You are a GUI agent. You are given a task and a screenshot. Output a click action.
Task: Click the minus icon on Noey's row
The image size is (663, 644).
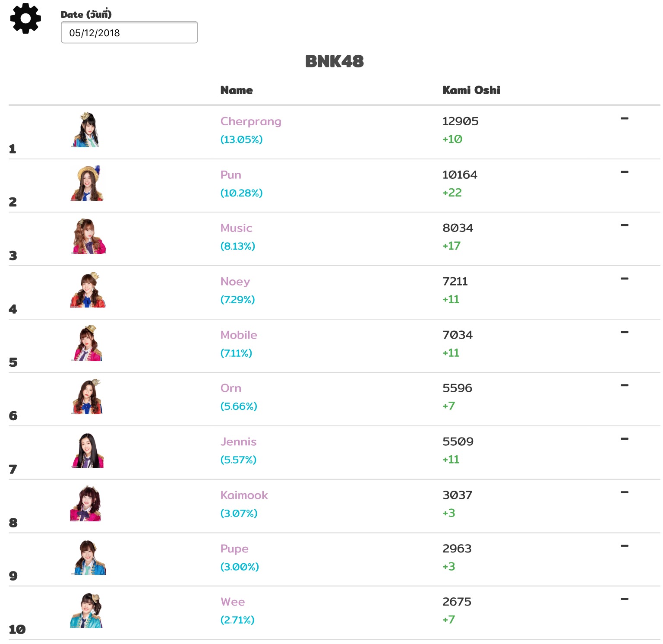pyautogui.click(x=624, y=279)
